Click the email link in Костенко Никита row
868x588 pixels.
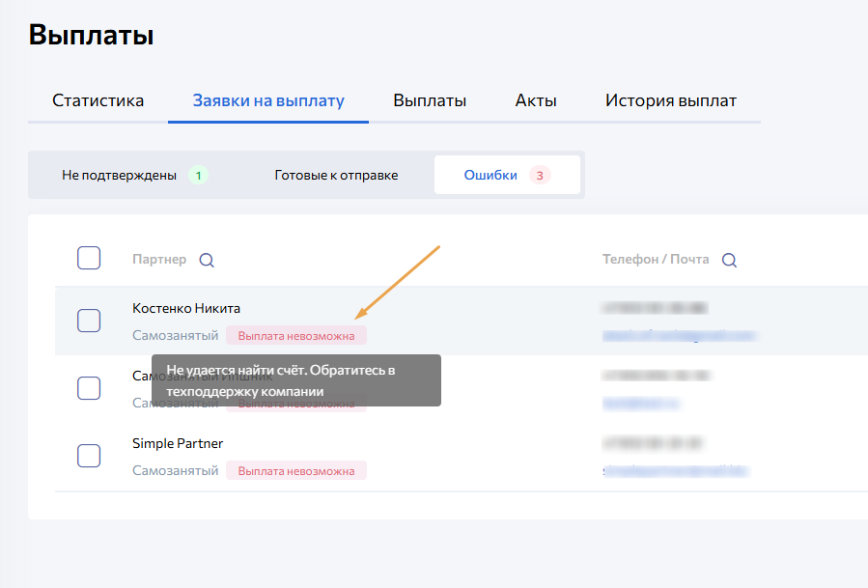(678, 336)
